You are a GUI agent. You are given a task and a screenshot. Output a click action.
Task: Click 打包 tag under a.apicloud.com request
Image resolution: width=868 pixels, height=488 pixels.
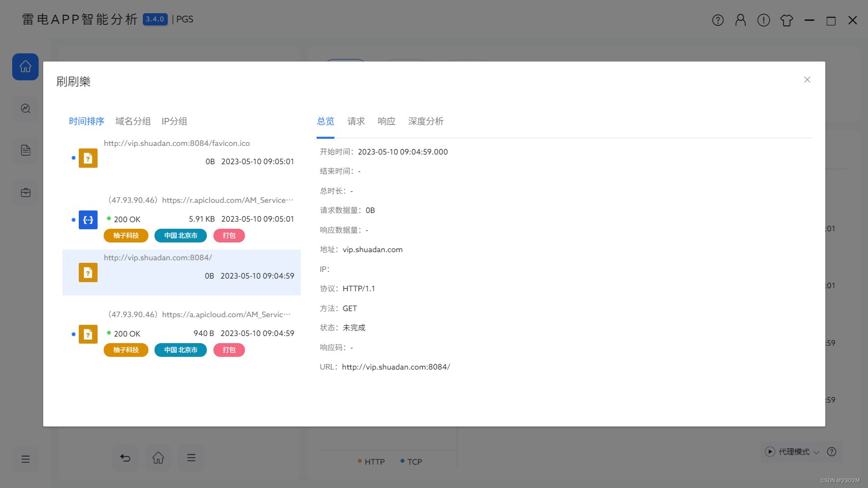point(229,350)
